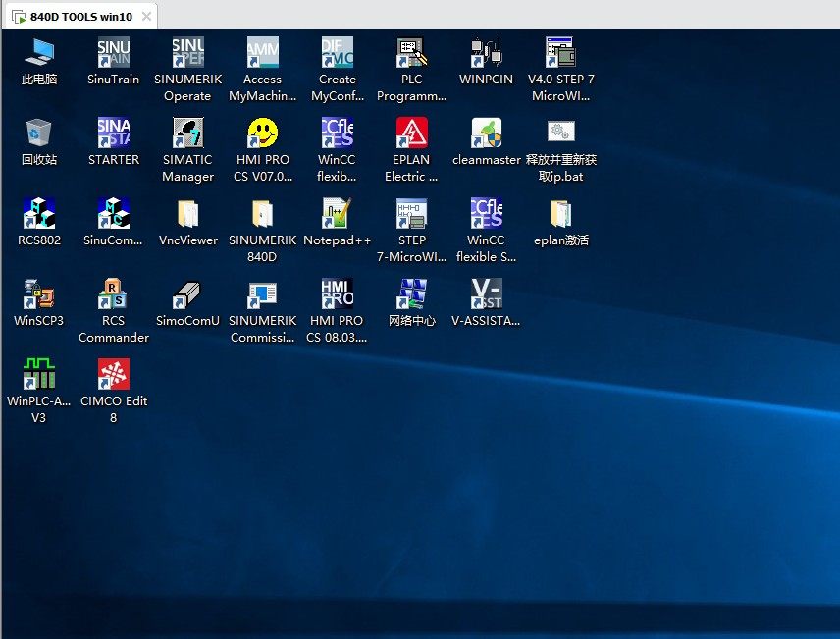Click the This PC (此电脑) icon

39,54
